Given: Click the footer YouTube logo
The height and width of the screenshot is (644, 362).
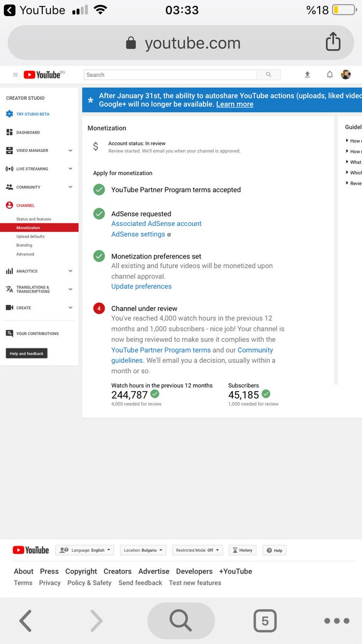Looking at the screenshot, I should 31,550.
